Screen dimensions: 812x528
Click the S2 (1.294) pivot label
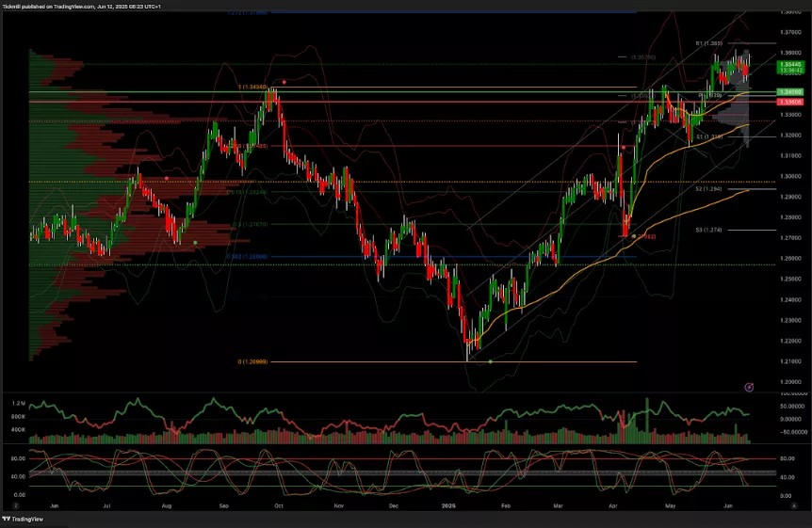(708, 189)
